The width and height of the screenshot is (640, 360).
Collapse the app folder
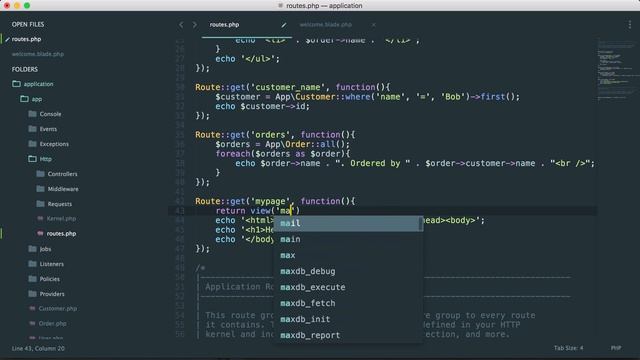pyautogui.click(x=37, y=99)
